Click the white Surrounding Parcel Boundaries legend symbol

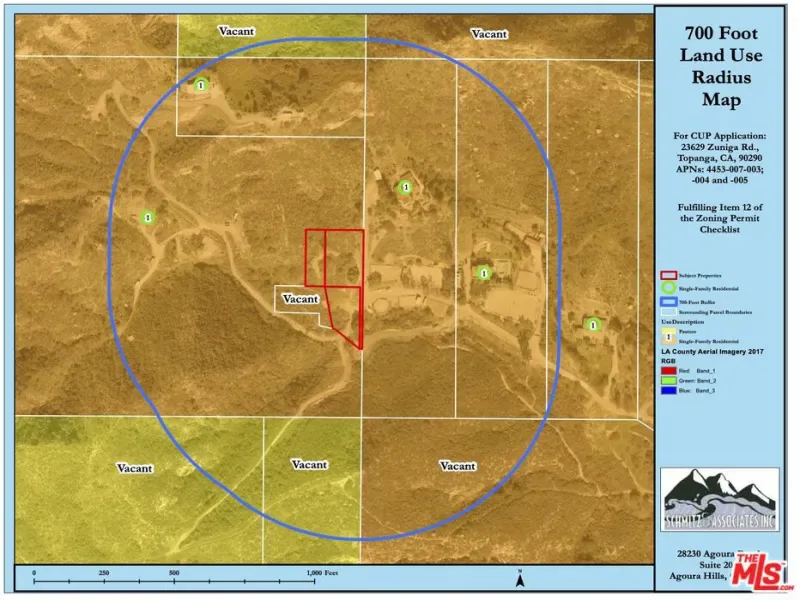coord(667,312)
